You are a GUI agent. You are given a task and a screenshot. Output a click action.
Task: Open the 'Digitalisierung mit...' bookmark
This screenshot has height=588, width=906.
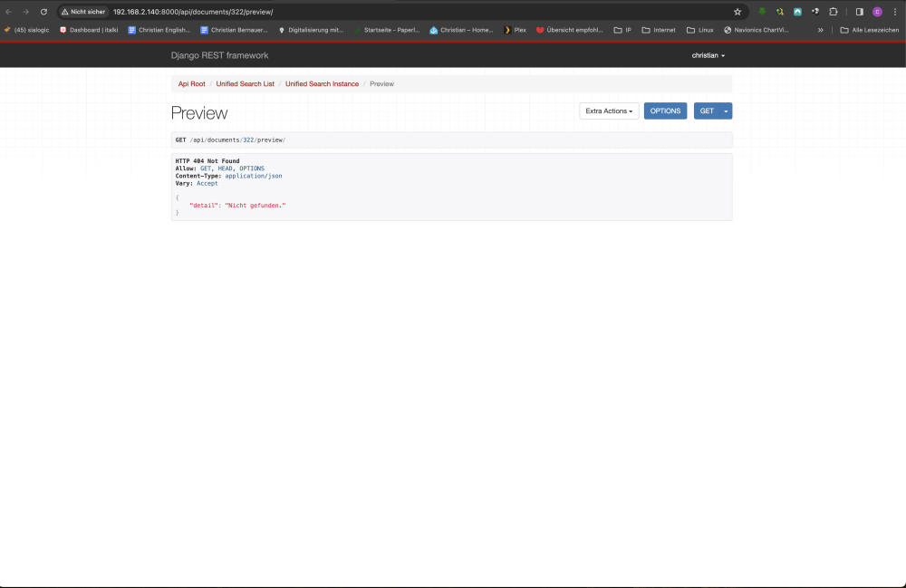tap(311, 30)
